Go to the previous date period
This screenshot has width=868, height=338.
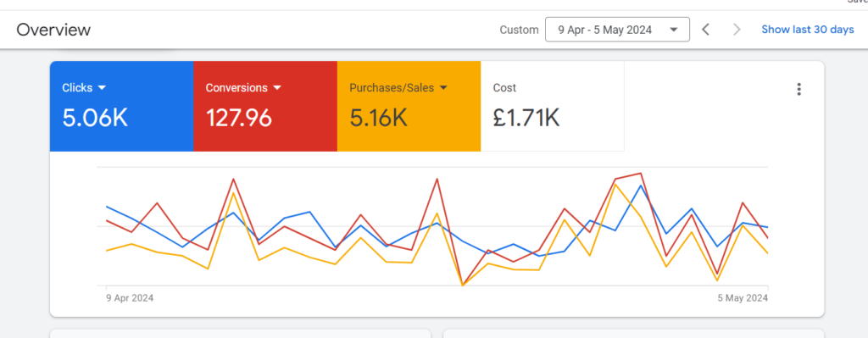pyautogui.click(x=706, y=30)
